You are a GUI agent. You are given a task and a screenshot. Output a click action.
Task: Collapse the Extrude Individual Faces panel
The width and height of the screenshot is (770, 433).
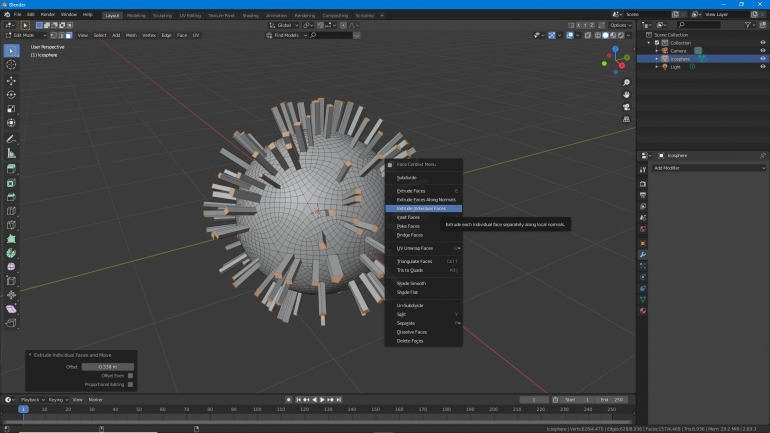tap(30, 355)
